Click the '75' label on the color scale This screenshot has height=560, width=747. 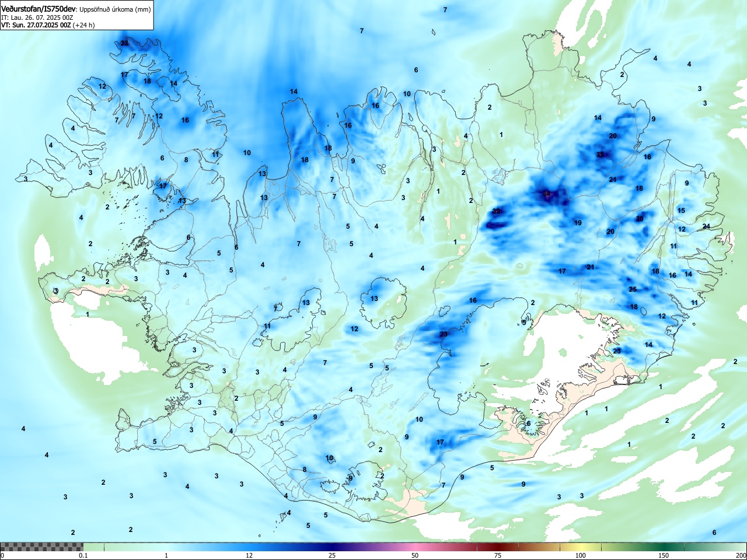[498, 555]
